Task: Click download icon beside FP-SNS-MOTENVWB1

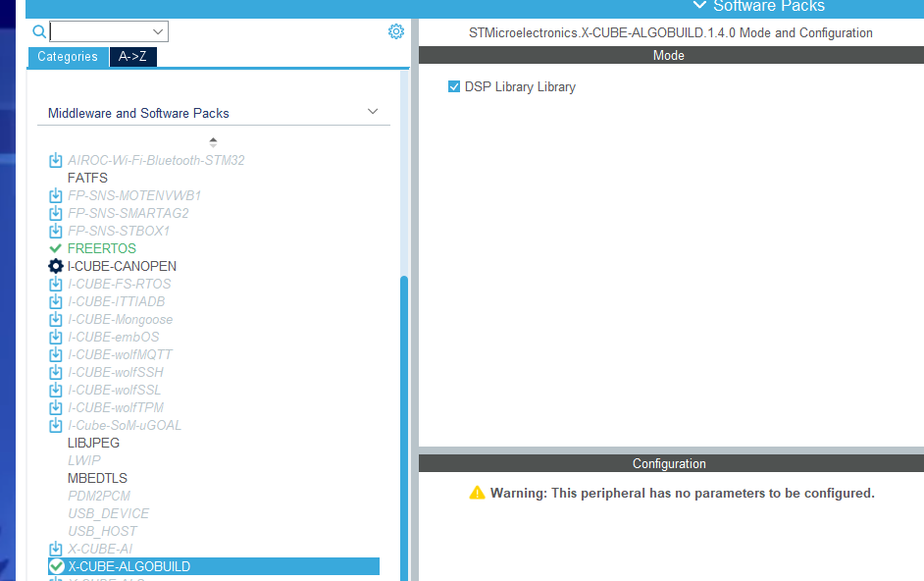Action: point(55,195)
